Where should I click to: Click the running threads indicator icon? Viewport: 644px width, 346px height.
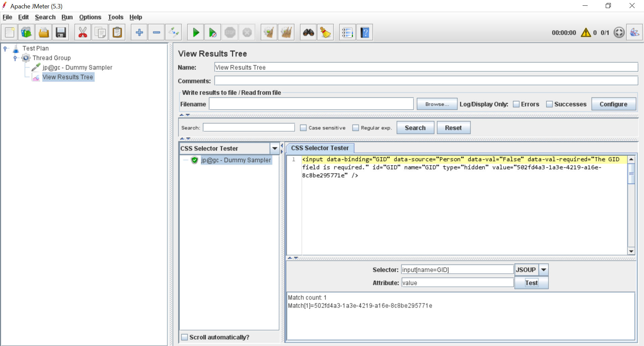point(619,33)
